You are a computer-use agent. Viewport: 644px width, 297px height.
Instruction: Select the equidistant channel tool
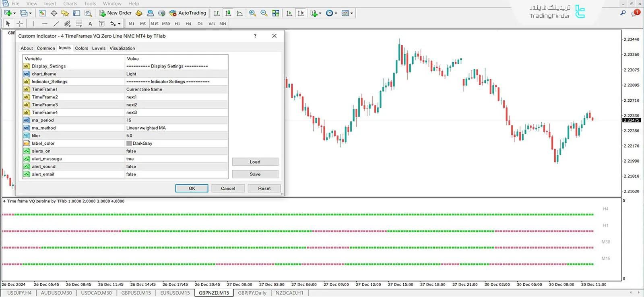coord(67,24)
